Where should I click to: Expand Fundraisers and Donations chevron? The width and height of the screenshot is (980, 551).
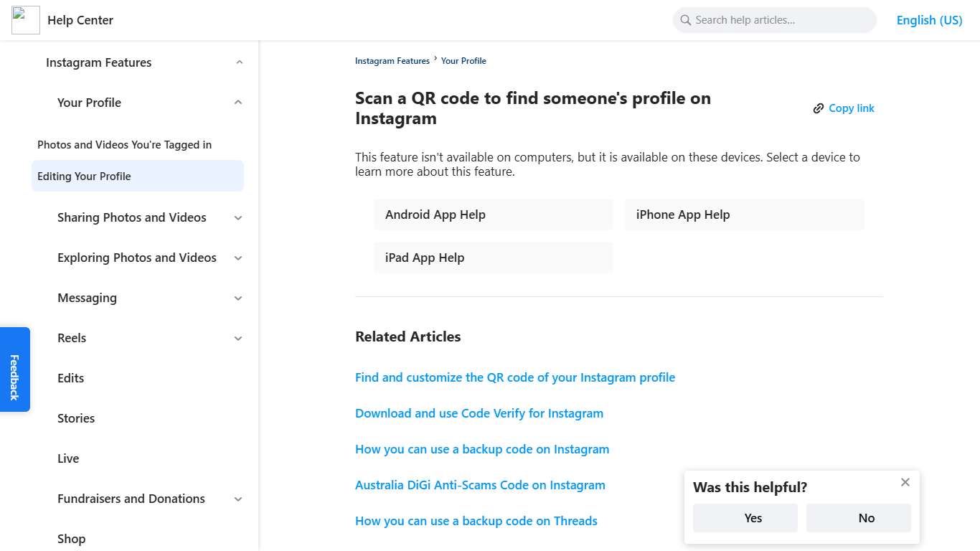239,499
